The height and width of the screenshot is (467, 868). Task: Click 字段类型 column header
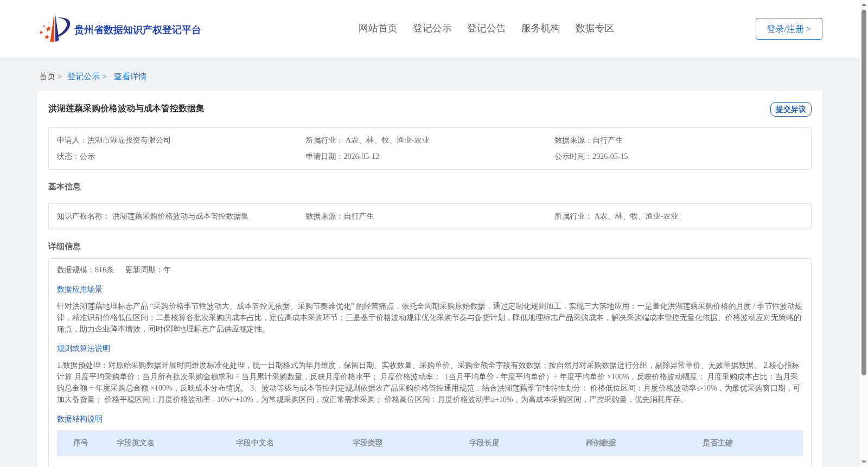pyautogui.click(x=368, y=443)
